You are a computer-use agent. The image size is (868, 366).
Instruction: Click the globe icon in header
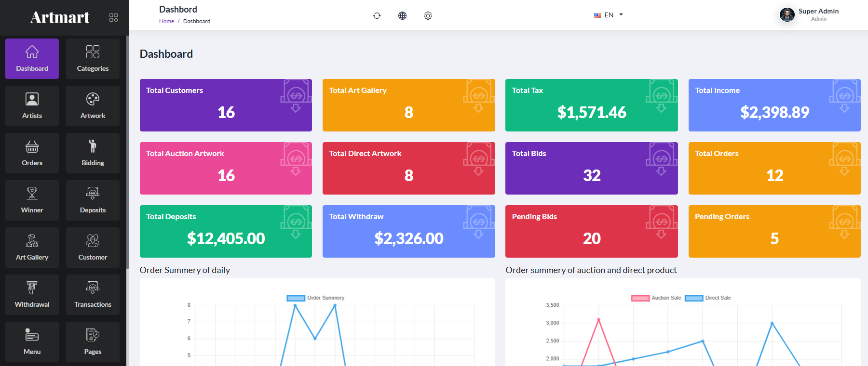(403, 16)
